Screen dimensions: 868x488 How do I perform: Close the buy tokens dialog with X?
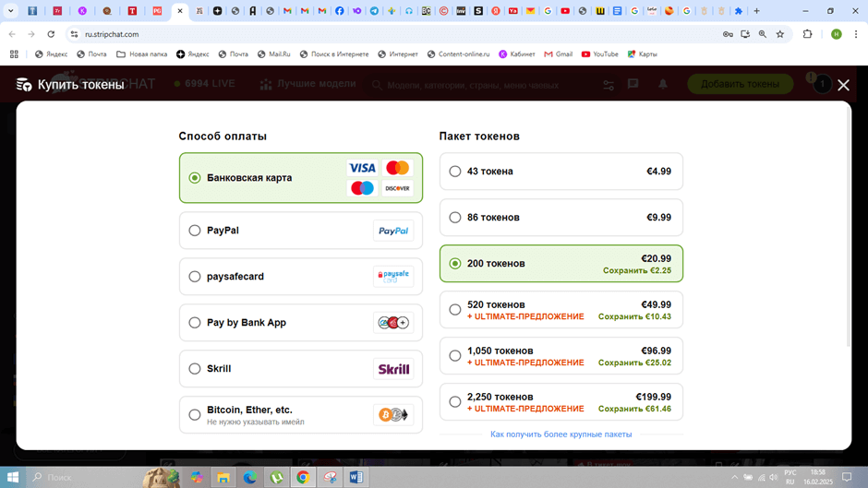click(843, 85)
